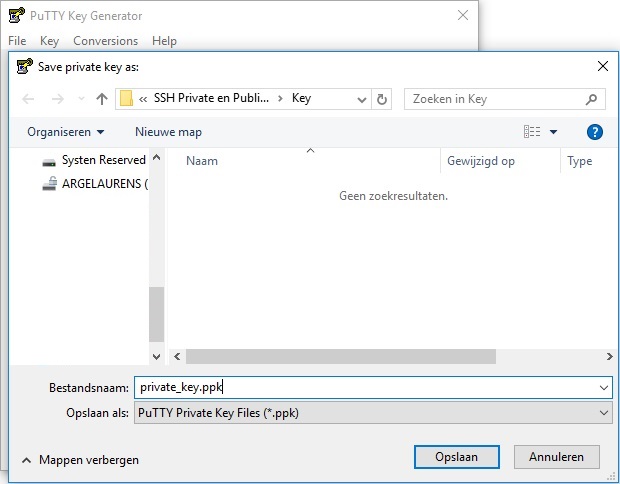Close the Save private key as dialog

tap(603, 66)
